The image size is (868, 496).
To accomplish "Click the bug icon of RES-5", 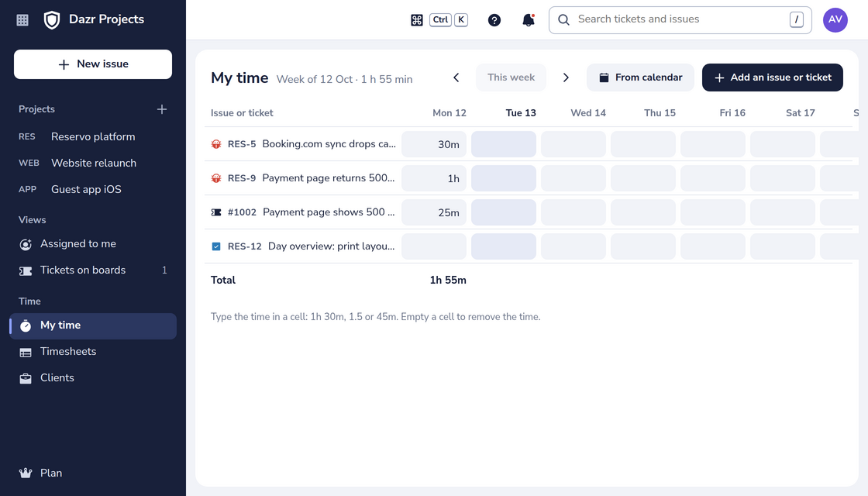I will click(216, 144).
